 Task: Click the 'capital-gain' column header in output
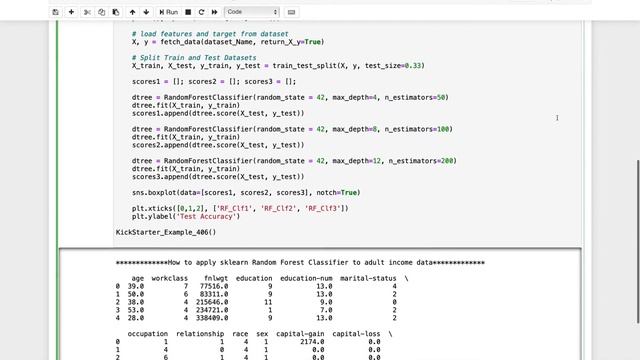point(300,334)
